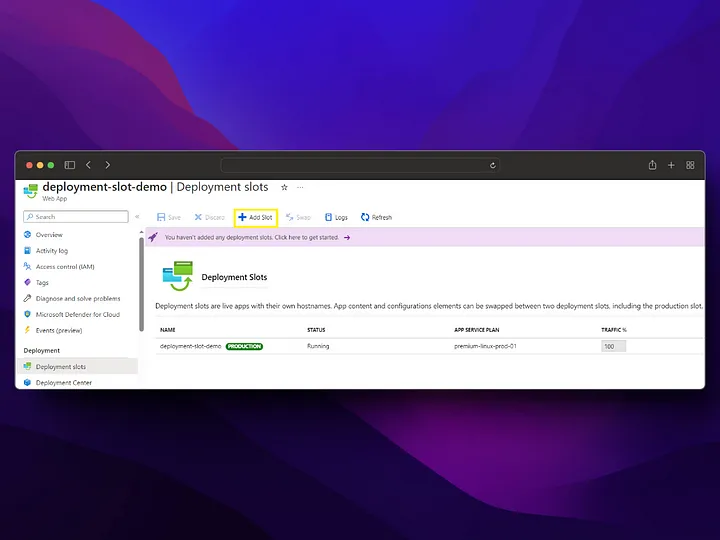This screenshot has width=720, height=540.
Task: Click the Add Slot button
Action: coord(255,217)
